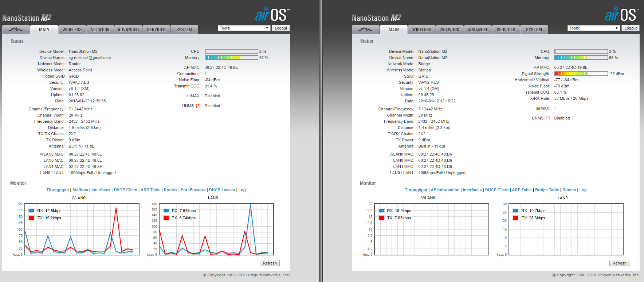Open AP Information link

pos(445,190)
